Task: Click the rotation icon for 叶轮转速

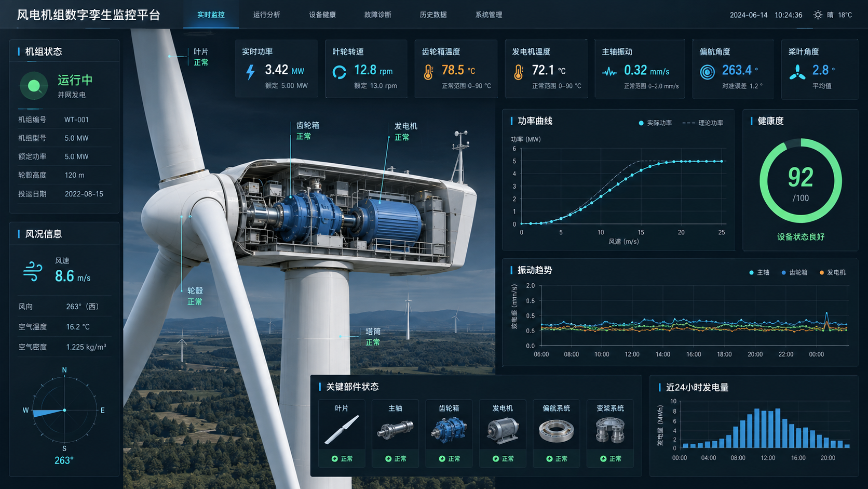Action: pyautogui.click(x=340, y=72)
